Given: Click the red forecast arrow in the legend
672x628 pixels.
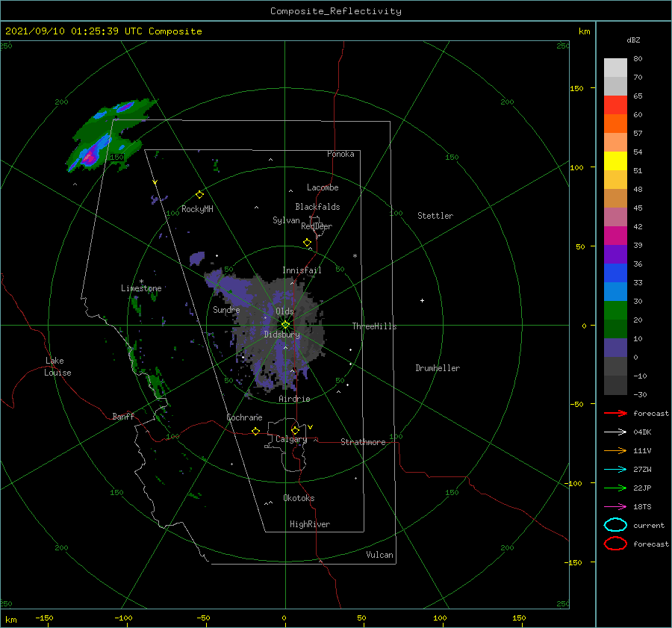Looking at the screenshot, I should point(615,413).
